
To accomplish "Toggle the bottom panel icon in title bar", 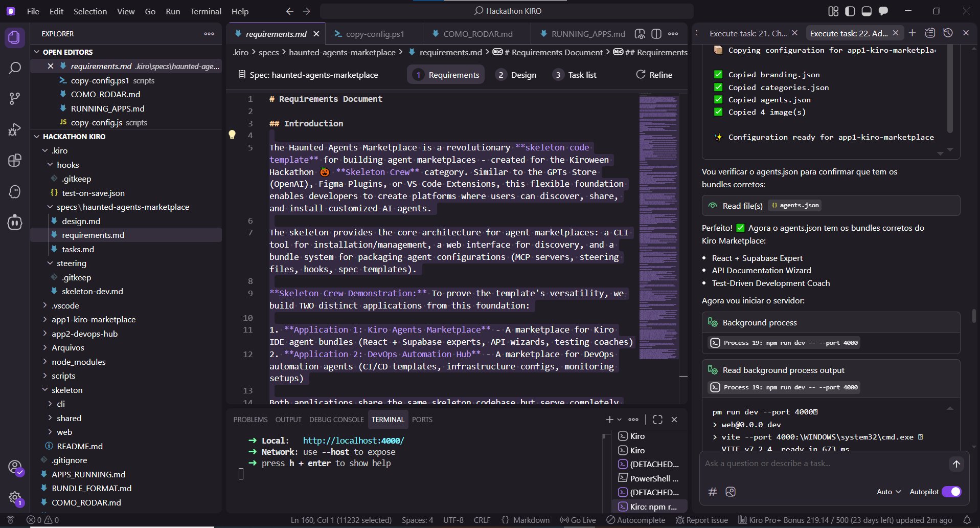I will (x=867, y=11).
